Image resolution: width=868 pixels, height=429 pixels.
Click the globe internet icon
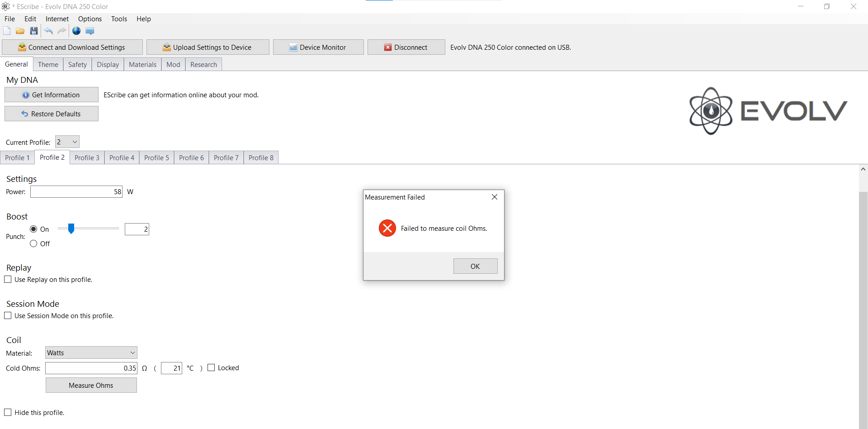pyautogui.click(x=76, y=31)
